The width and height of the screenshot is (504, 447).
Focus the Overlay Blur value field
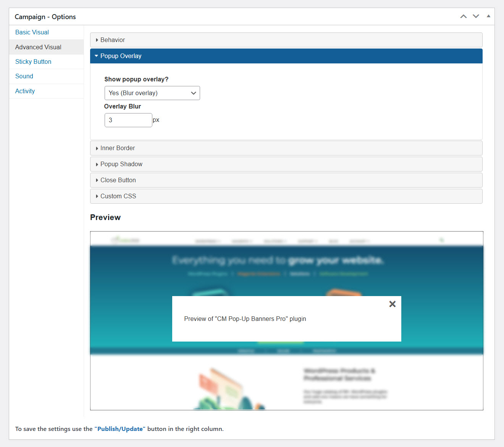tap(128, 120)
